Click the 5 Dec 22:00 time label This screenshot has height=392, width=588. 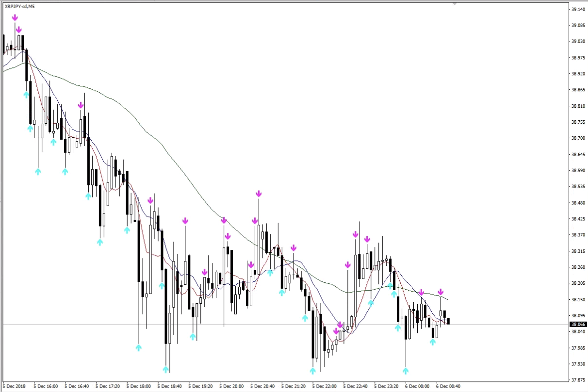[x=326, y=387]
